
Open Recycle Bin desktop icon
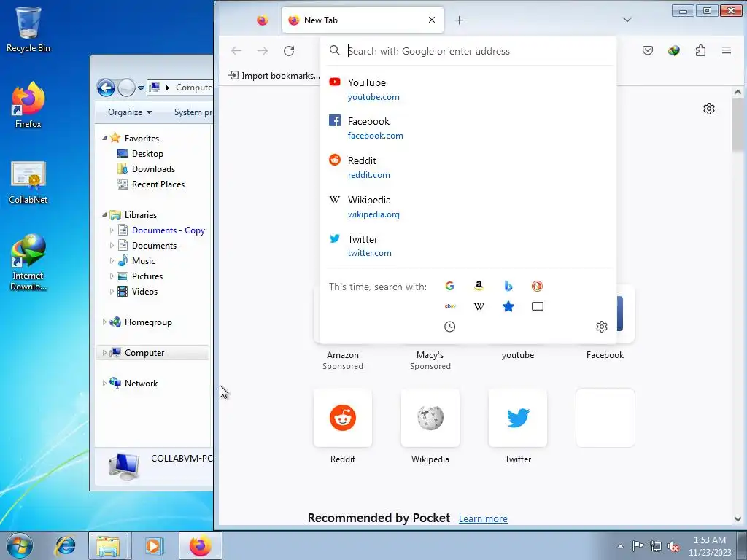[28, 29]
